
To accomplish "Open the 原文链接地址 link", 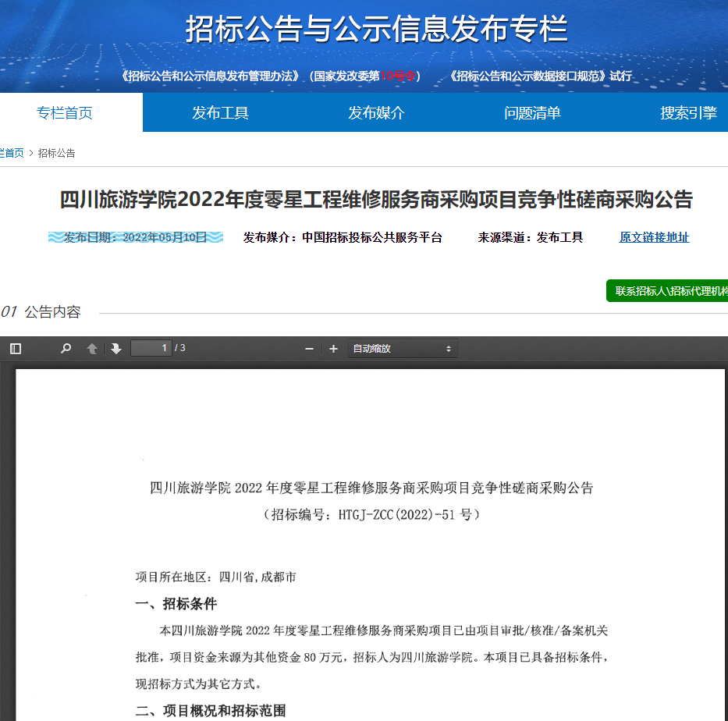I will pyautogui.click(x=654, y=237).
